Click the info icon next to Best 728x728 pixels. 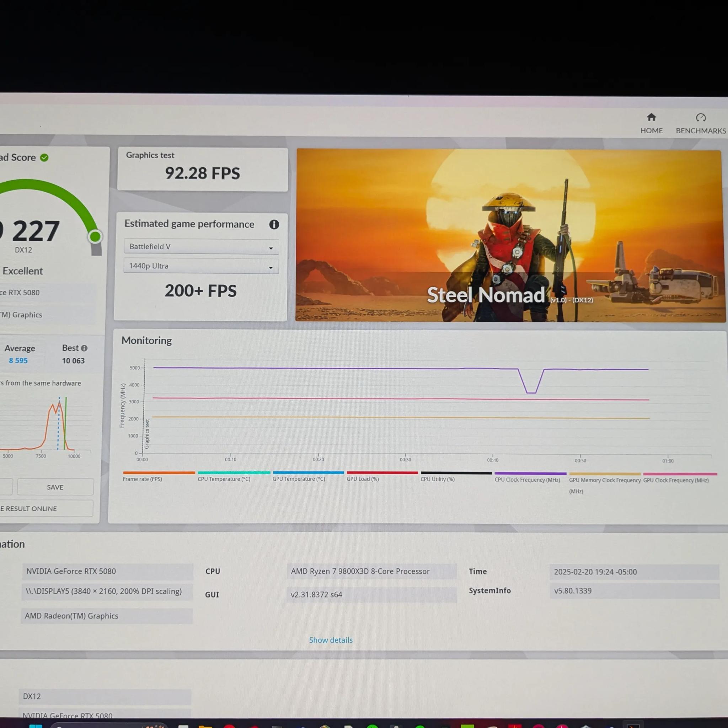point(84,348)
